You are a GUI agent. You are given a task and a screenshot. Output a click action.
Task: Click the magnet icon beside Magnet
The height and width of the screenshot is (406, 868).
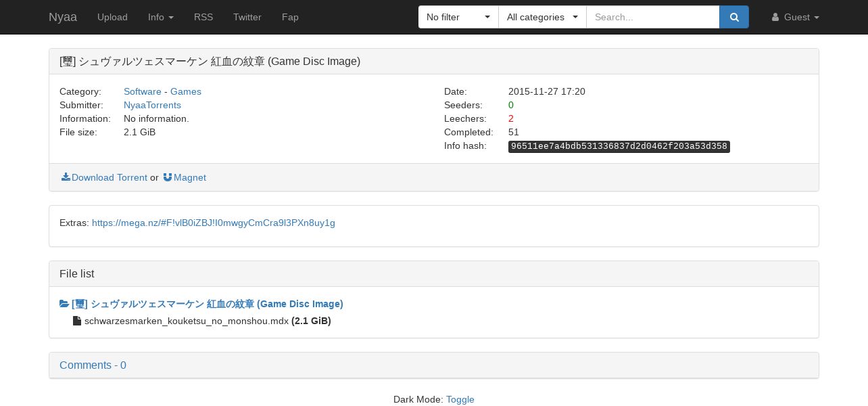tap(168, 177)
